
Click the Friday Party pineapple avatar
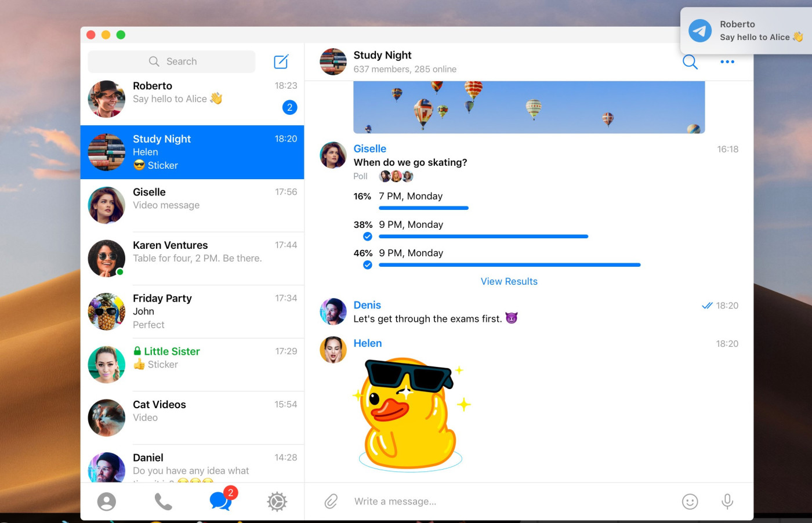(107, 311)
